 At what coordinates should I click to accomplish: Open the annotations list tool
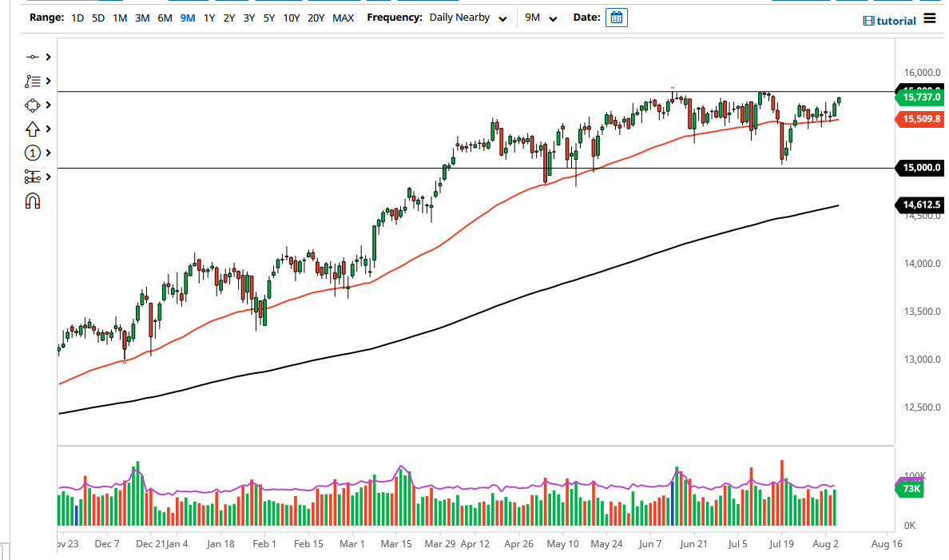click(x=32, y=81)
